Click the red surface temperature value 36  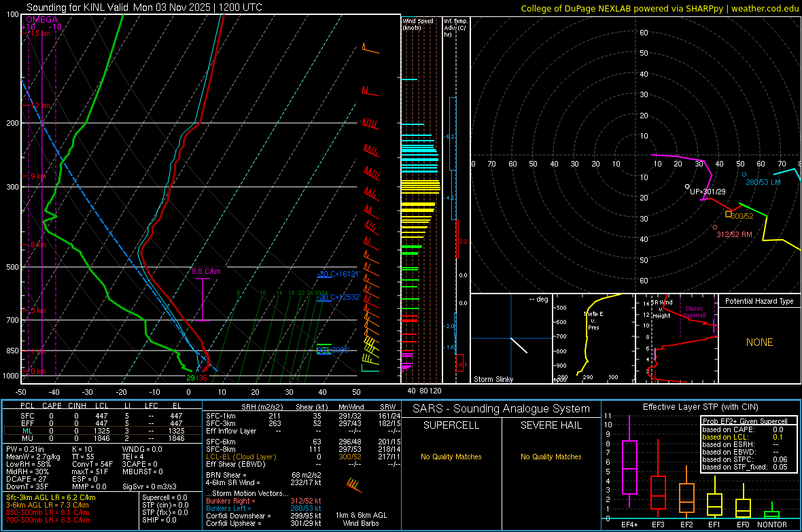coord(203,378)
